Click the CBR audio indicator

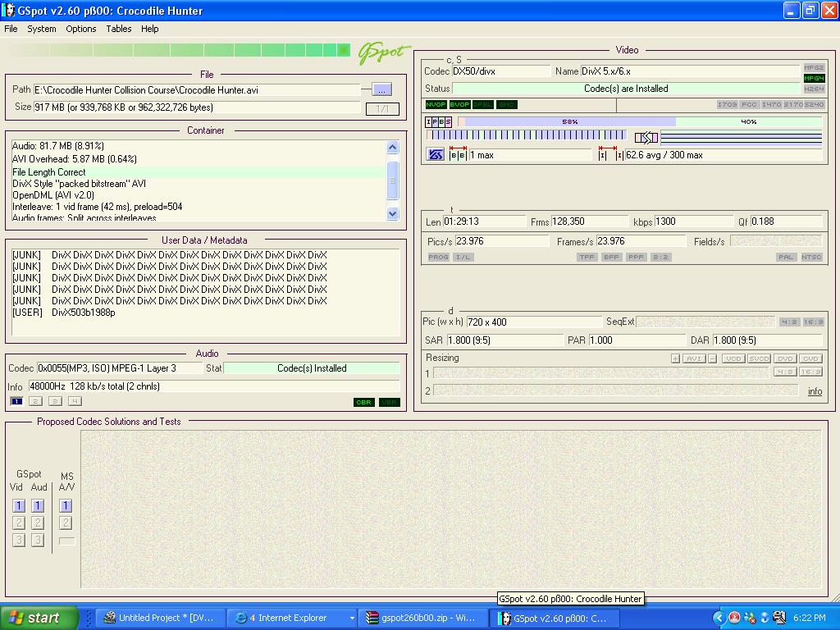click(x=363, y=402)
